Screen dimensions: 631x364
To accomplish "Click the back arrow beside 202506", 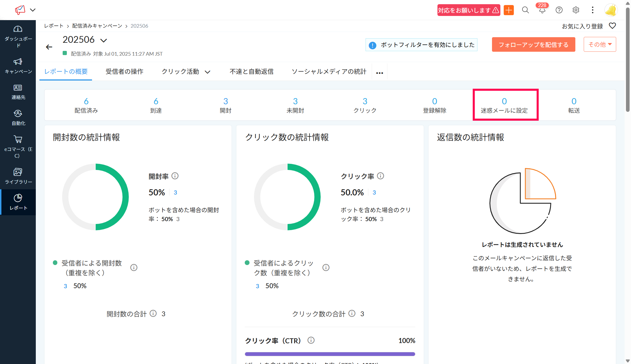I will click(x=49, y=47).
